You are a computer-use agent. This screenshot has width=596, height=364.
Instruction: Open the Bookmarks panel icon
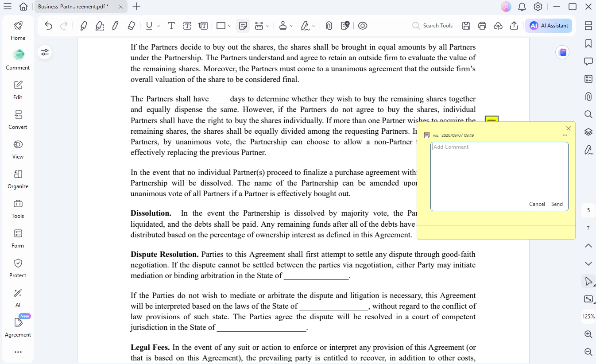point(588,43)
